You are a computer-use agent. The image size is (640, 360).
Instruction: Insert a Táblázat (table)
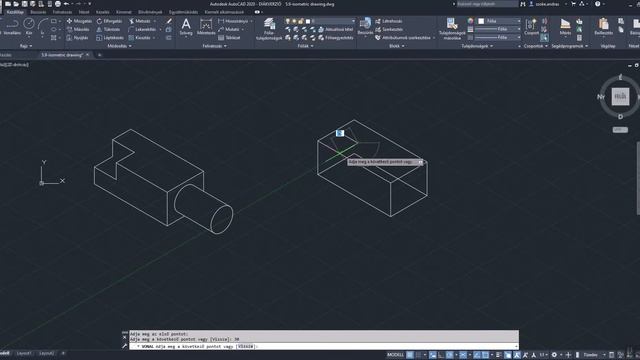tap(229, 38)
